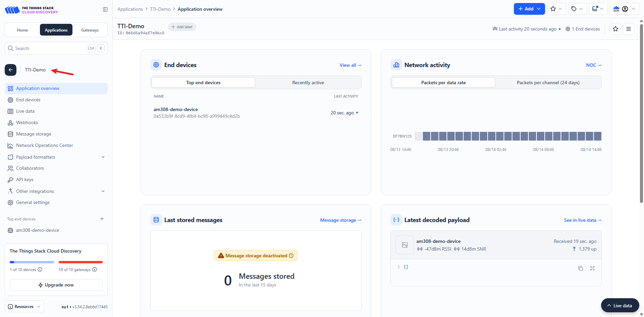Click Applications breadcrumb

[130, 9]
